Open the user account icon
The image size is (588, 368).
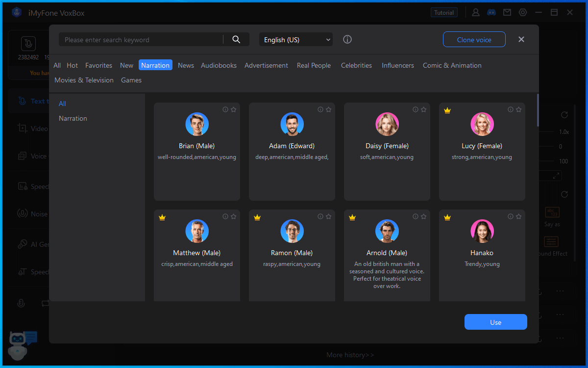tap(476, 13)
